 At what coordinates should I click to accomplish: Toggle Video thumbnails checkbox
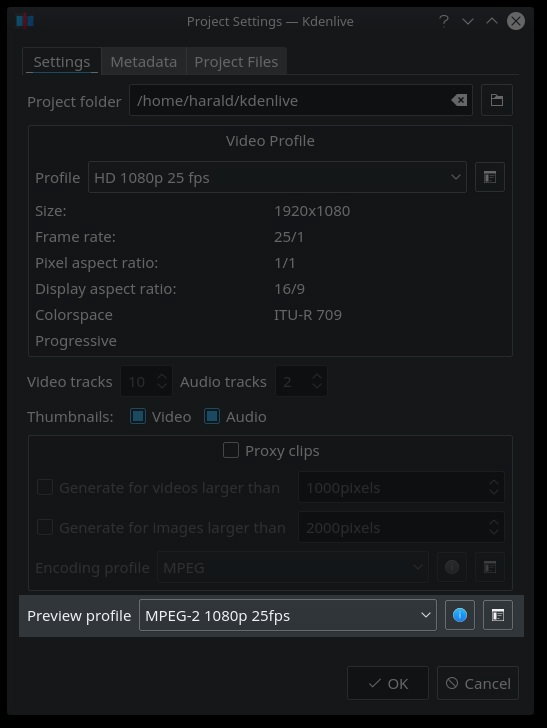coord(138,416)
